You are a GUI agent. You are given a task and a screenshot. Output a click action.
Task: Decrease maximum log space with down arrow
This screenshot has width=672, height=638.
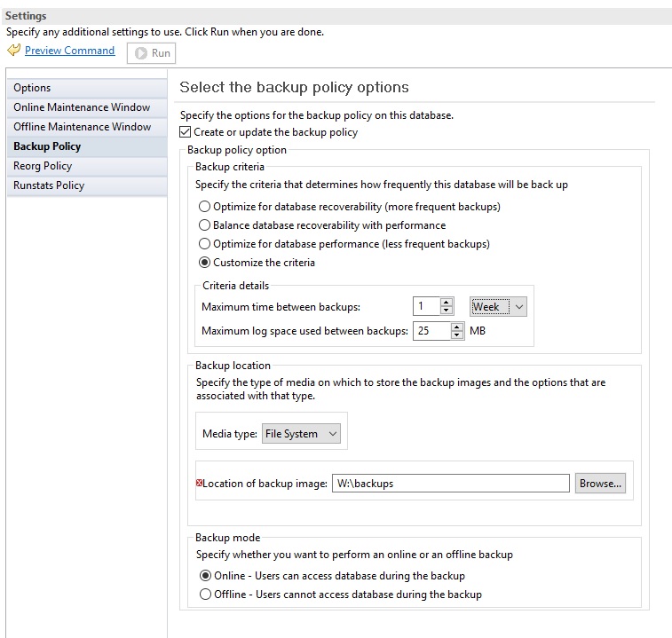(x=457, y=335)
